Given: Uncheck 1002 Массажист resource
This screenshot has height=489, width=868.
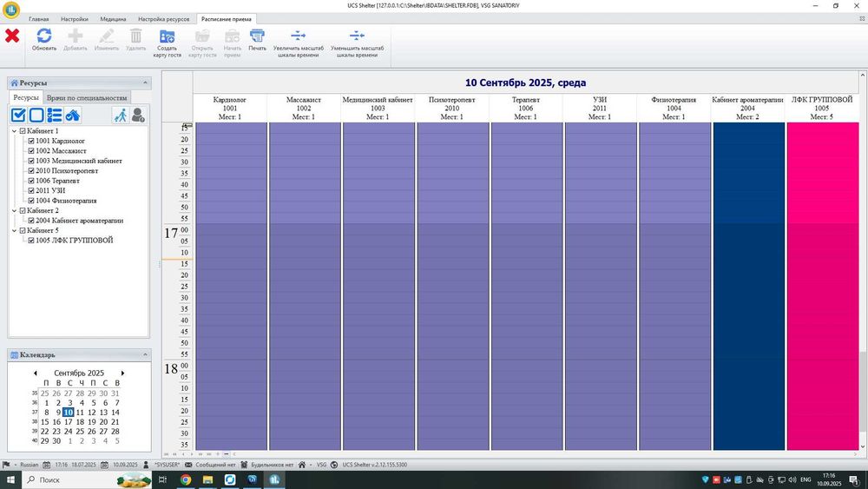Looking at the screenshot, I should pyautogui.click(x=31, y=151).
